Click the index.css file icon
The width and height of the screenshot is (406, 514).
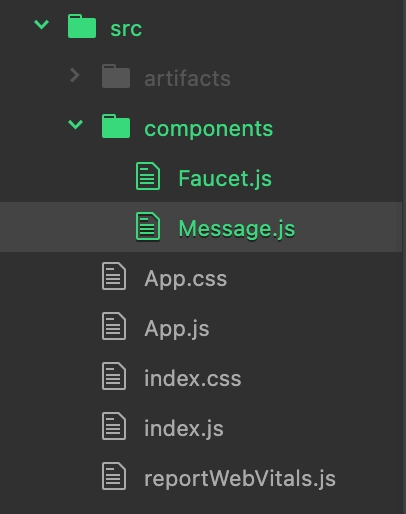pyautogui.click(x=114, y=376)
